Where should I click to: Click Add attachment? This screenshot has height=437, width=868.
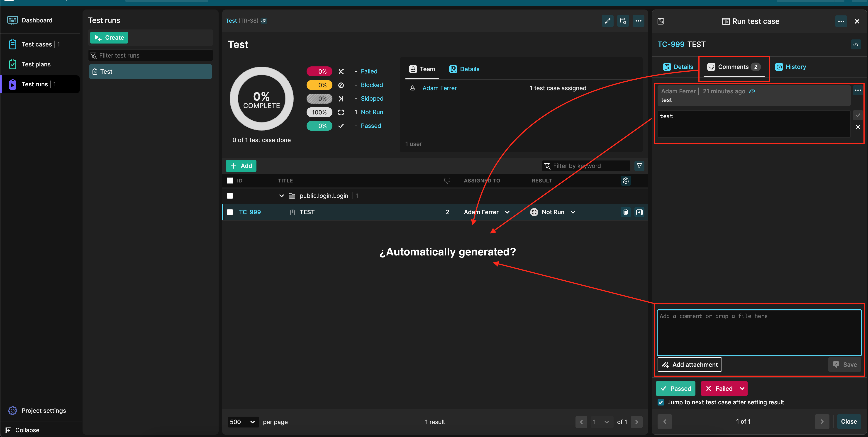pos(689,364)
